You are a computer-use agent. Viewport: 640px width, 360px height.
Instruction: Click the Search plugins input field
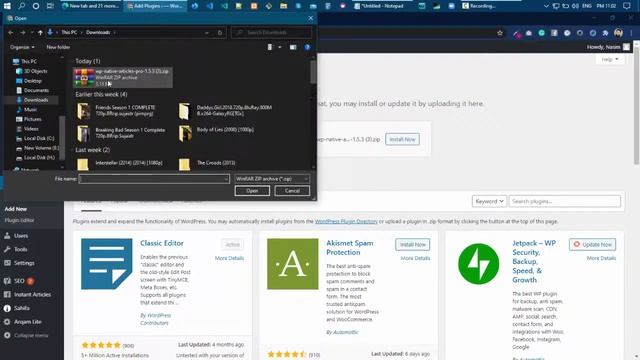coord(564,201)
